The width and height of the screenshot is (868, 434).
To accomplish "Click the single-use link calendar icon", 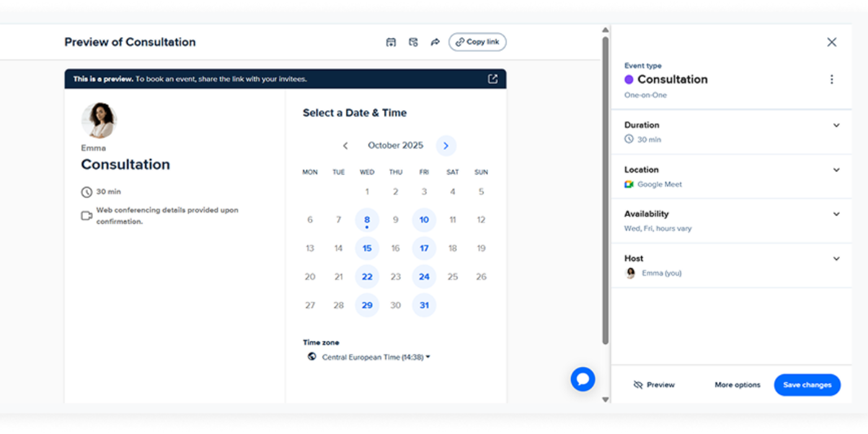I will point(414,42).
